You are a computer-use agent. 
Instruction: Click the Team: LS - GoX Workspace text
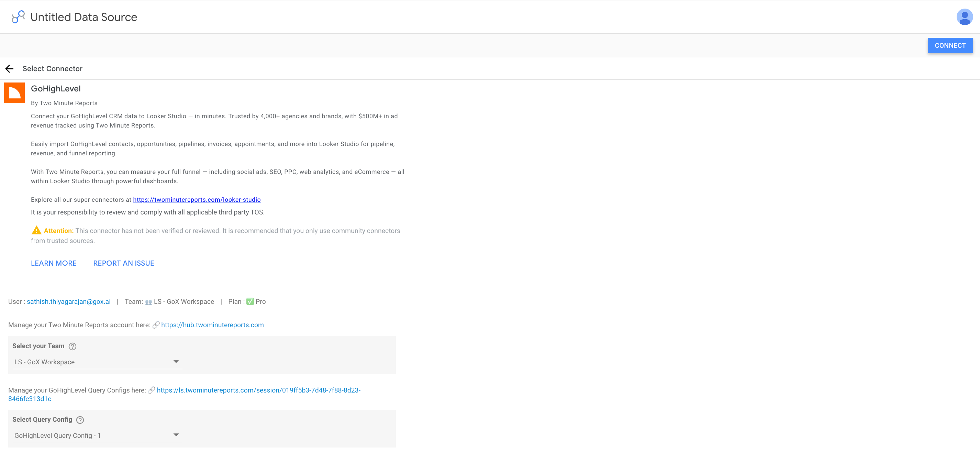tap(169, 301)
